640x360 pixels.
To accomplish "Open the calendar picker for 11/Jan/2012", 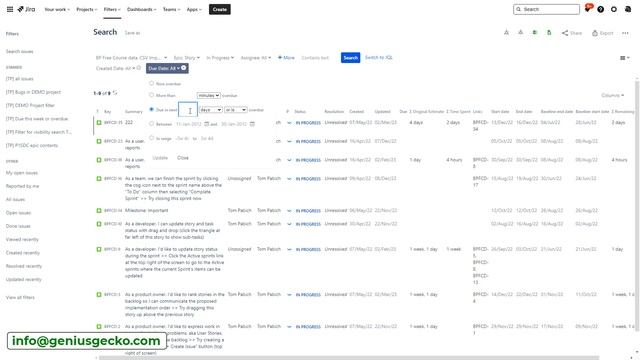I will 207,124.
